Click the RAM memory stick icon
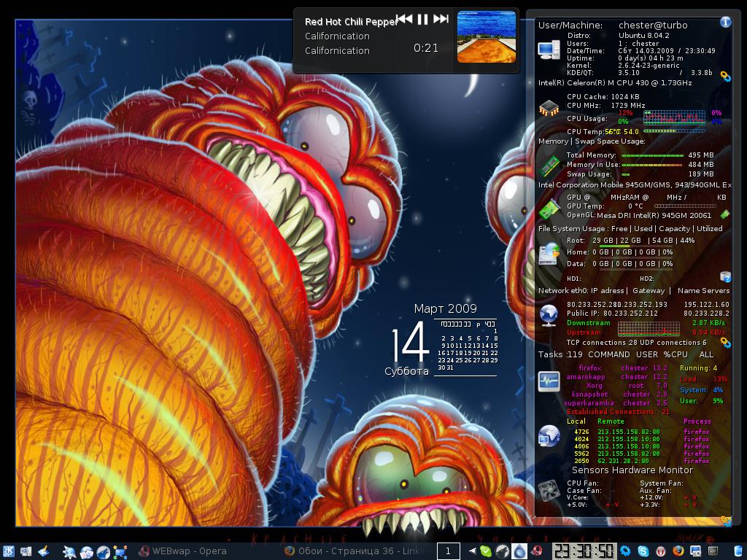The width and height of the screenshot is (747, 560). click(x=549, y=166)
